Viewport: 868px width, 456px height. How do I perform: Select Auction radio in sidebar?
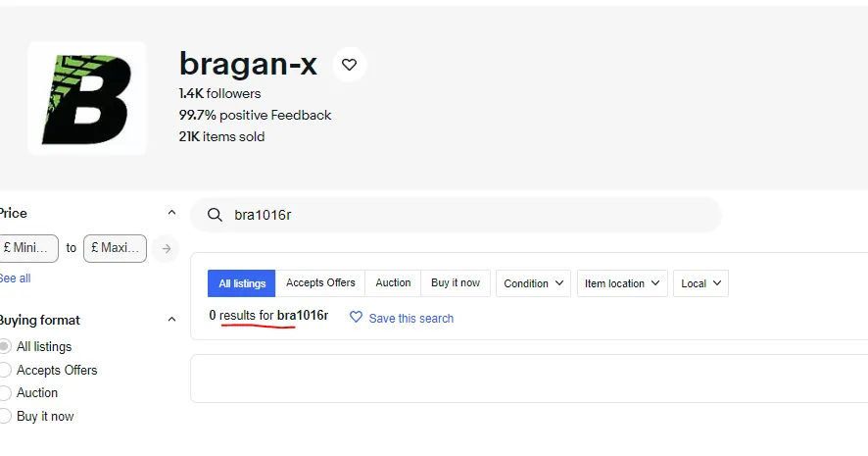[5, 393]
